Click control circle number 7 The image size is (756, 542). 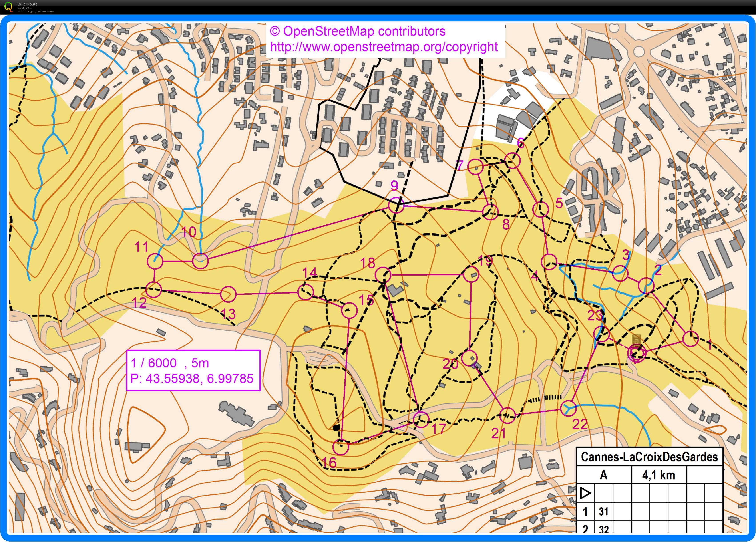[476, 167]
